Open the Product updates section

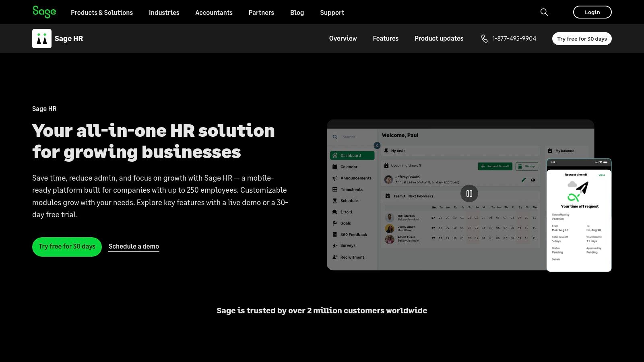pyautogui.click(x=439, y=39)
